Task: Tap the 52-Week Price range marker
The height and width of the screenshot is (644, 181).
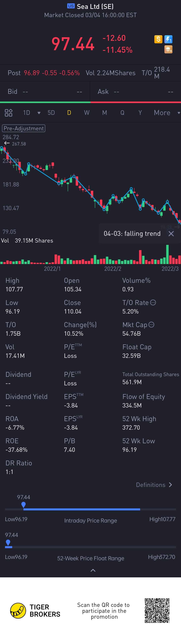Action: point(8,542)
